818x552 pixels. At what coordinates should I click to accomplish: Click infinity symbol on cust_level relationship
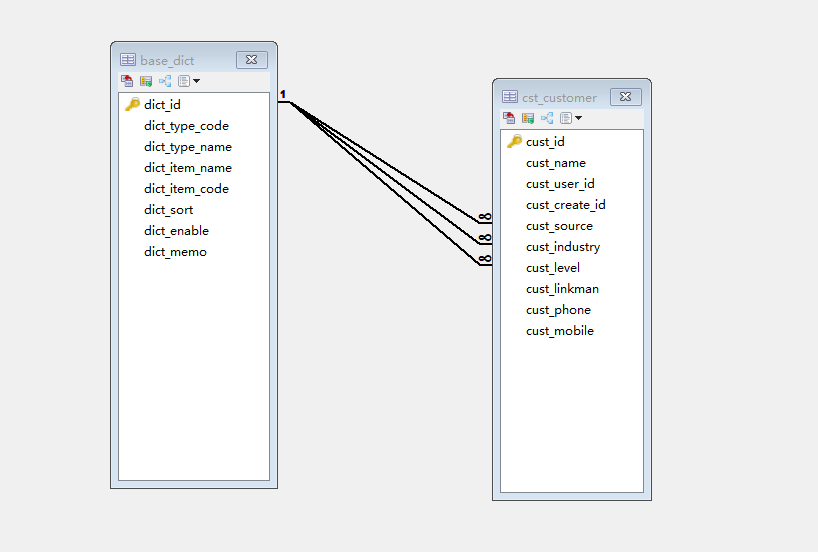485,258
